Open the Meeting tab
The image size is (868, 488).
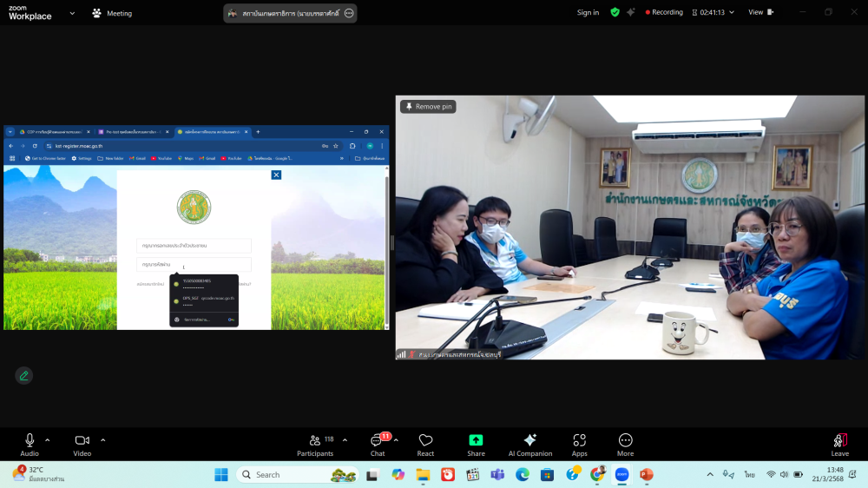pos(112,13)
